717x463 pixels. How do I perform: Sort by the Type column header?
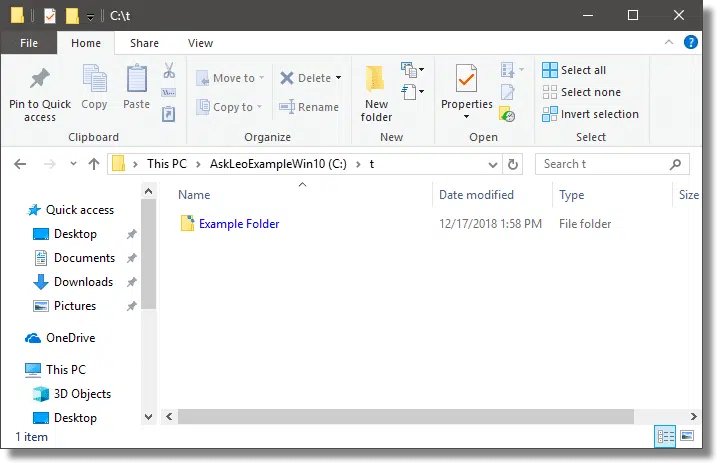tap(572, 195)
